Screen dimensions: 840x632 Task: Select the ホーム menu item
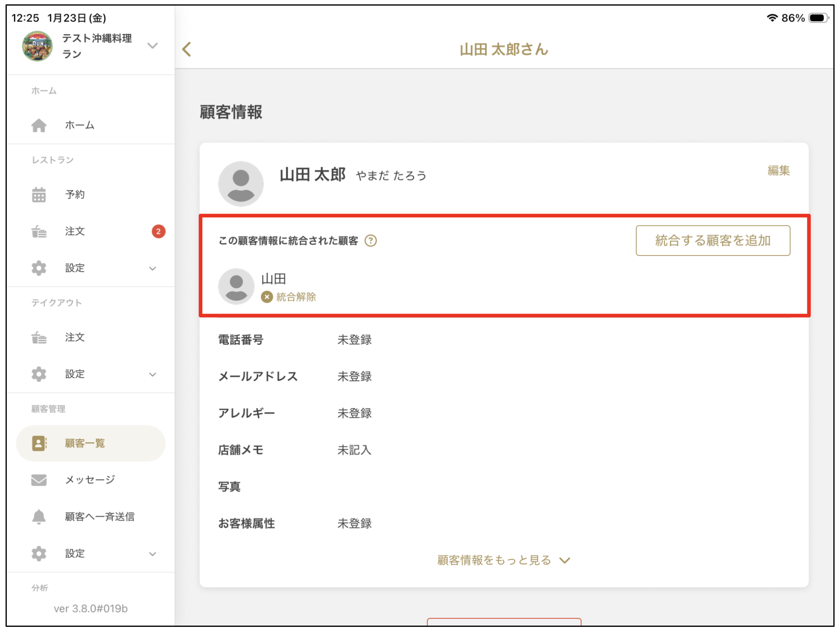[x=79, y=125]
